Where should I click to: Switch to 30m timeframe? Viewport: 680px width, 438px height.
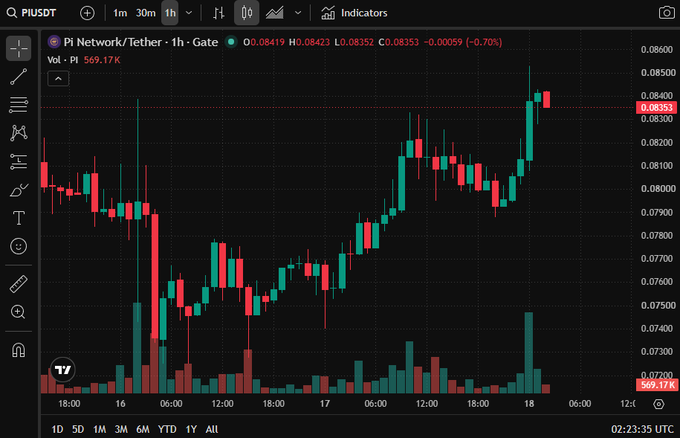pyautogui.click(x=146, y=13)
